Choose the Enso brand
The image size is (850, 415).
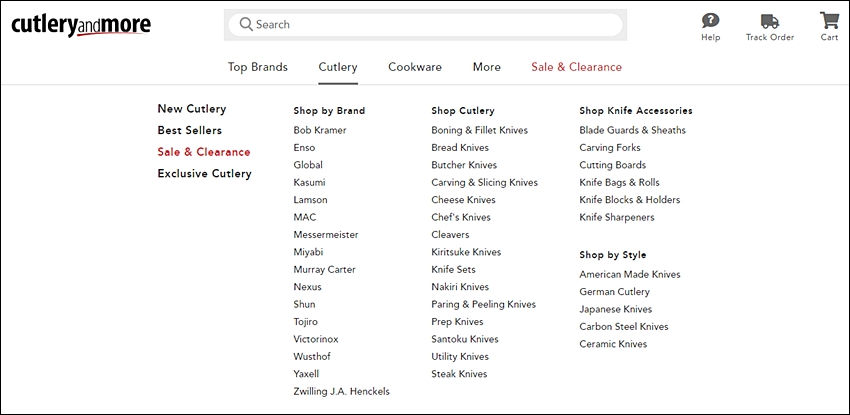[304, 147]
